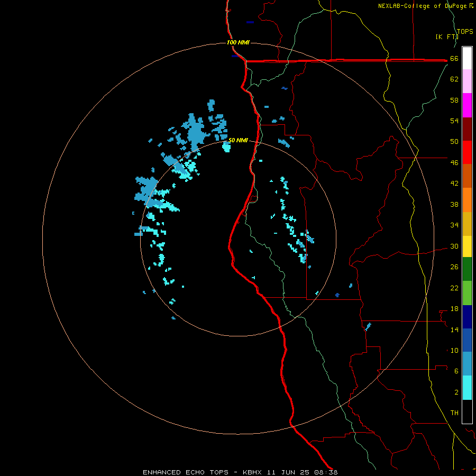The image size is (476, 476).
Task: Click the '11 JUN 25' date text
Action: point(288,472)
